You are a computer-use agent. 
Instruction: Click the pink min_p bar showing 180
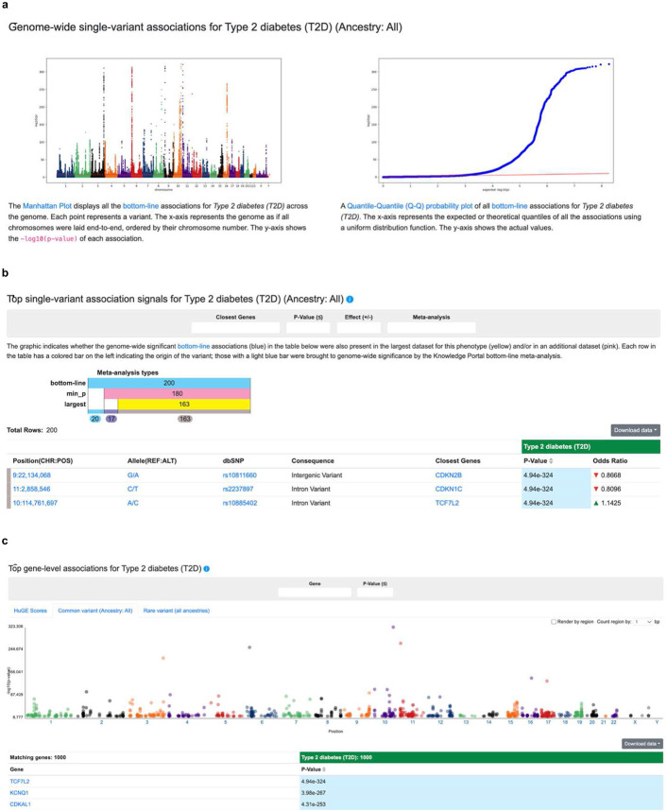tap(178, 393)
